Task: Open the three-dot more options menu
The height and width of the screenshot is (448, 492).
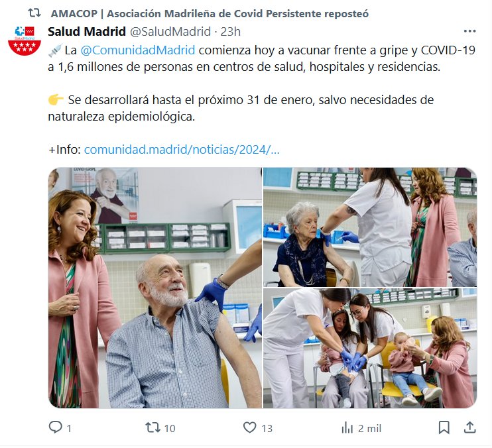Action: (x=469, y=31)
